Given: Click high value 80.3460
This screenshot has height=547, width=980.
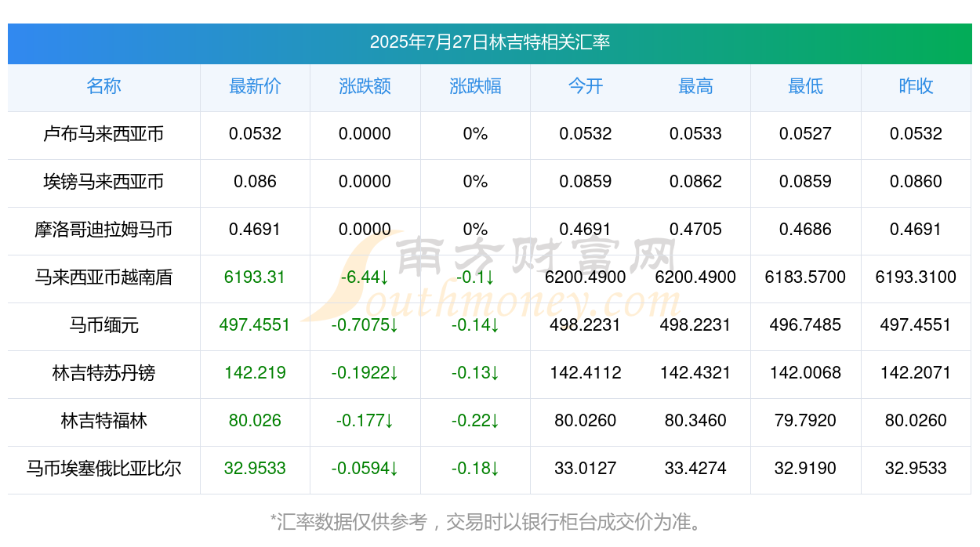Looking at the screenshot, I should click(x=695, y=421).
